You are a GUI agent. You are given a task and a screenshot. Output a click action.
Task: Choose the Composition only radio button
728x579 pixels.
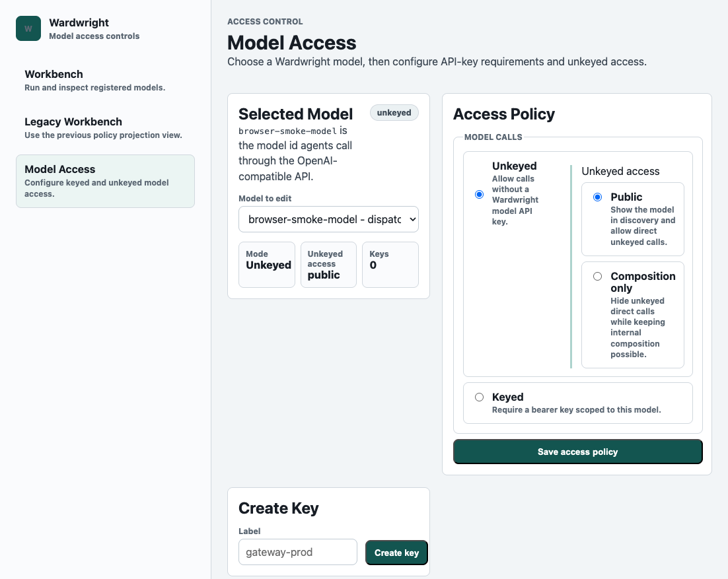pos(598,277)
